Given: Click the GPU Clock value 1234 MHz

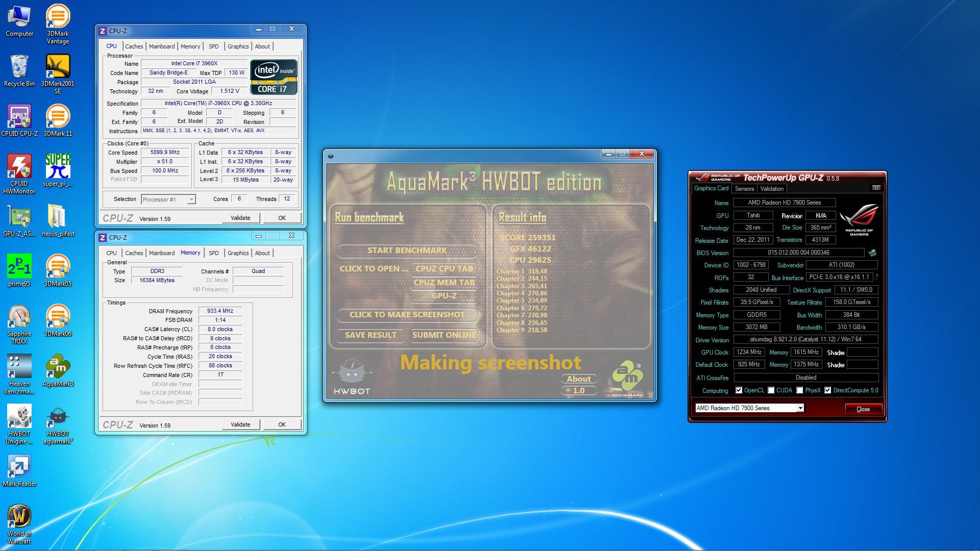Looking at the screenshot, I should (x=749, y=353).
